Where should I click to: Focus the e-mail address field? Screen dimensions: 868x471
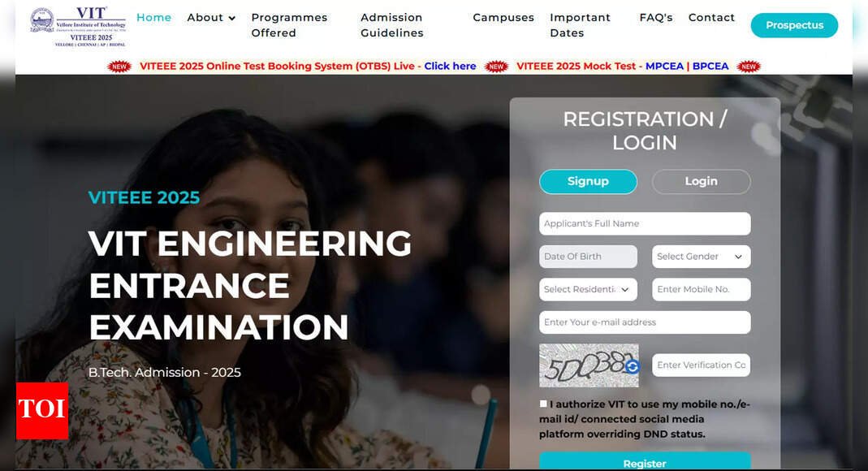point(645,322)
